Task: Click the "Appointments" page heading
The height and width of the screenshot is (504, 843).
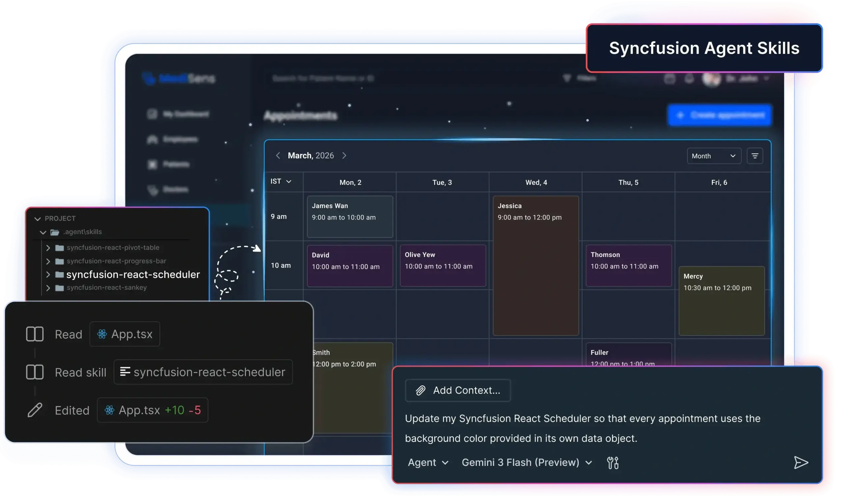Action: click(301, 115)
